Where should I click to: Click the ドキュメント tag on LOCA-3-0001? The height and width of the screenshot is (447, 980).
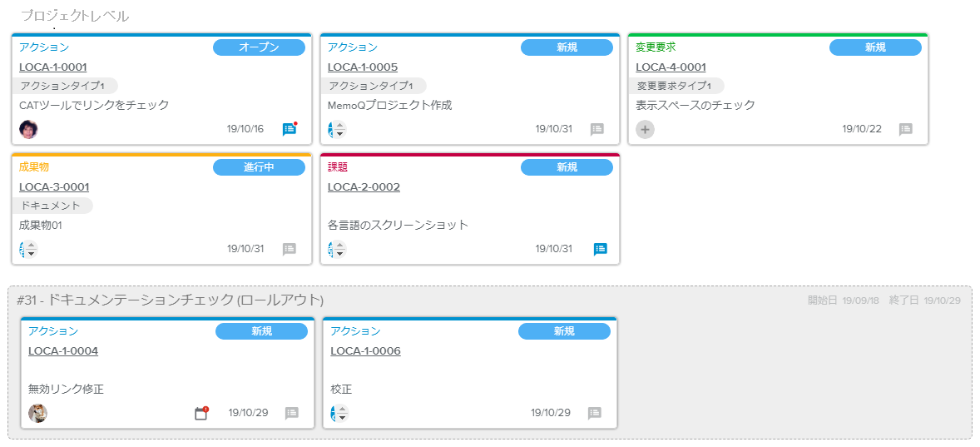pyautogui.click(x=52, y=206)
